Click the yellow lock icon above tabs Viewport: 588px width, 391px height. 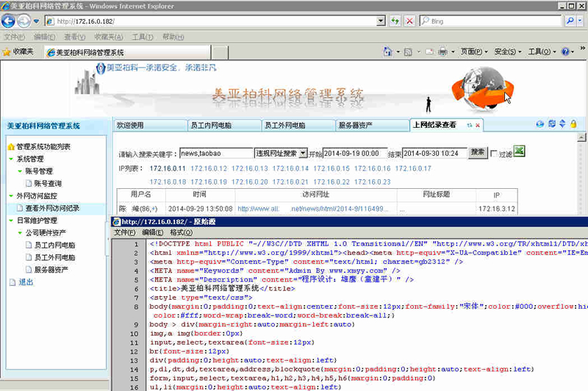(x=573, y=124)
